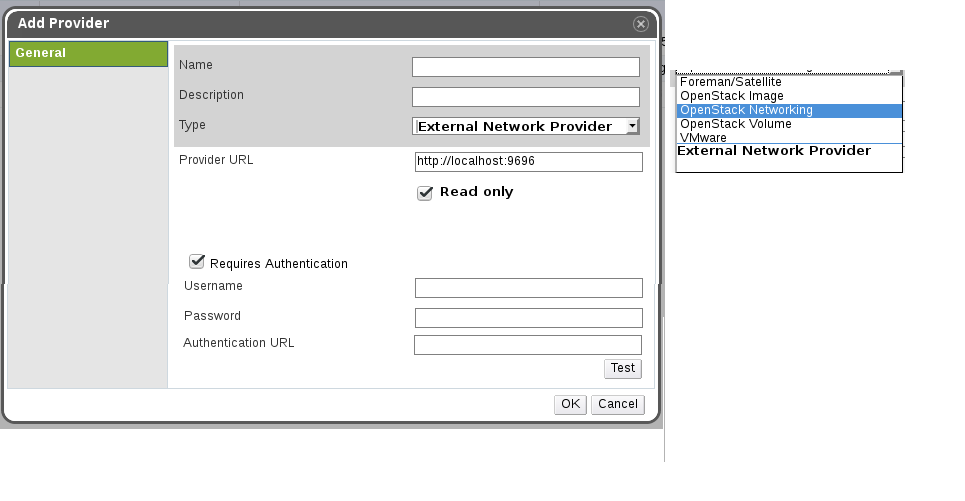Viewport: 965px width, 501px height.
Task: Select the General tab
Action: click(x=88, y=54)
